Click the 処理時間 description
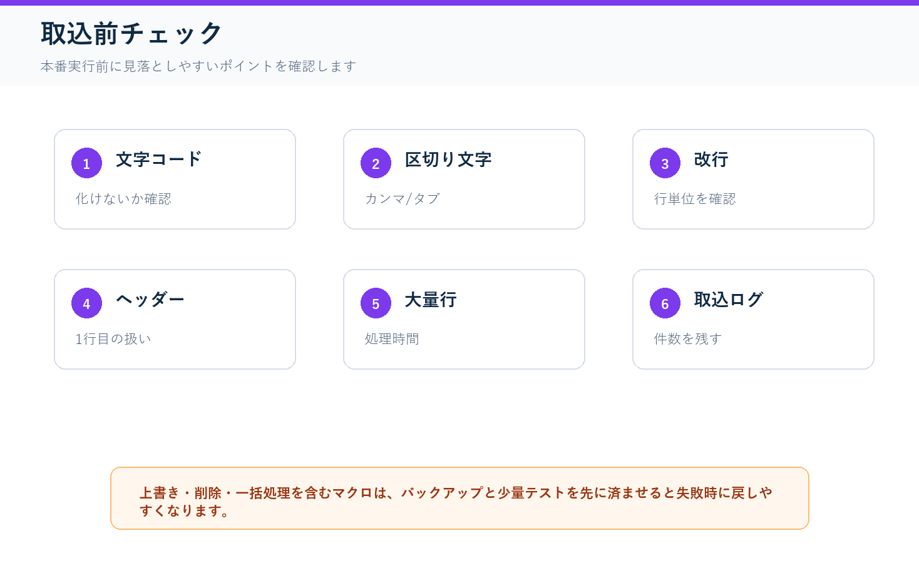The width and height of the screenshot is (919, 588). click(x=392, y=339)
